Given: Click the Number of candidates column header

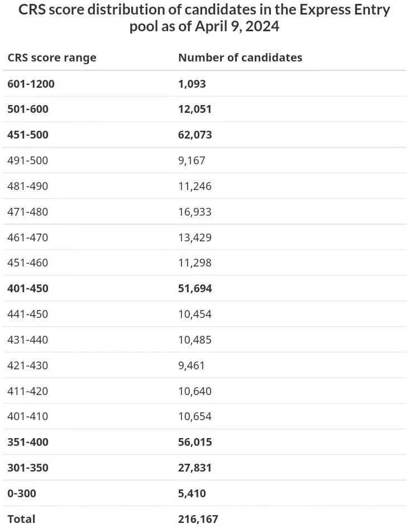Looking at the screenshot, I should click(x=240, y=58).
